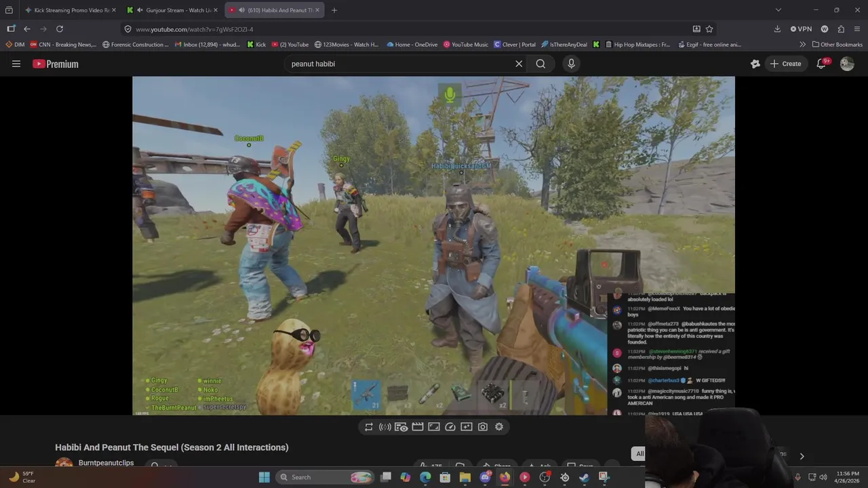The width and height of the screenshot is (868, 488).
Task: Select the All filter chip
Action: point(639,453)
